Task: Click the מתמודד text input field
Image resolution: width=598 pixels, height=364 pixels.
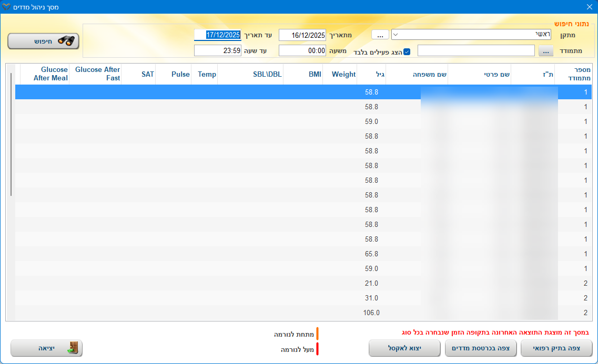Action: (476, 51)
